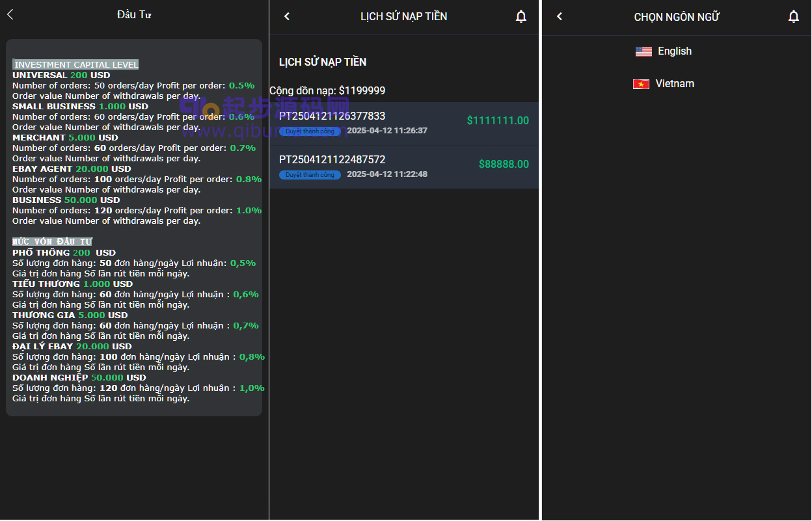Select the EBAY AGENT 20.000 USD tier
The width and height of the screenshot is (812, 521).
pos(72,168)
